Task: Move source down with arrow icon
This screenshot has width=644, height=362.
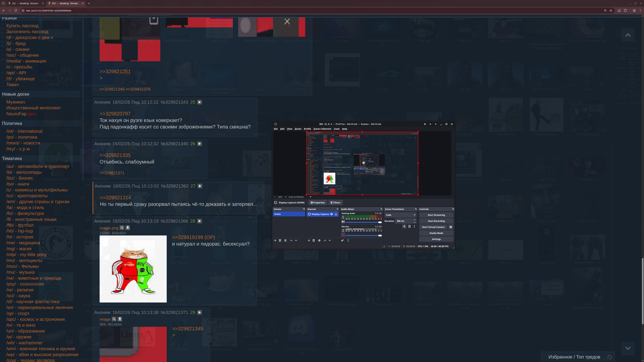Action: (330, 240)
